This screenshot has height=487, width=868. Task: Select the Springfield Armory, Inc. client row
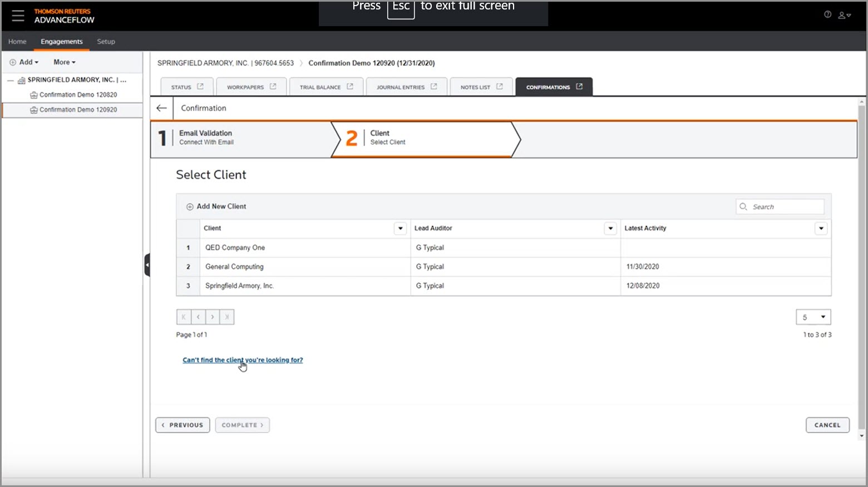click(239, 286)
